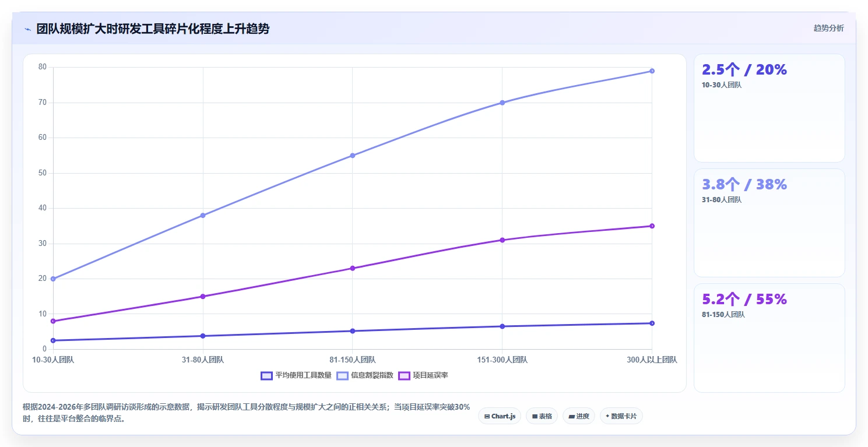
Task: Click the 平均使用工具数量 point for 300人以上团队
Action: coord(652,323)
